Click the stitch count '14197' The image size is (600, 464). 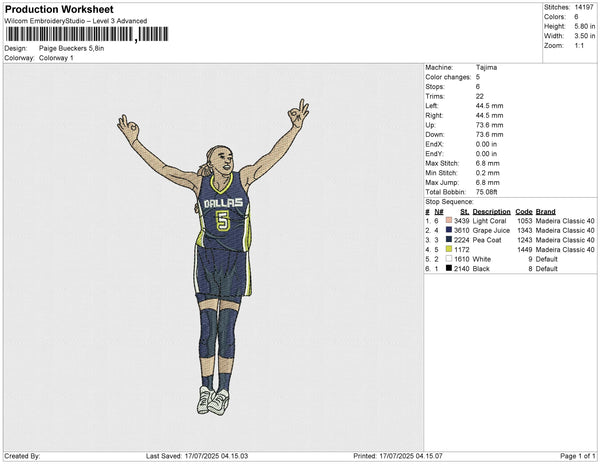584,7
